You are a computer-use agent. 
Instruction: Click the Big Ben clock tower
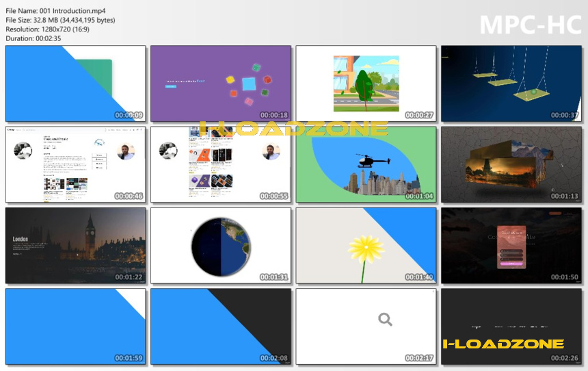click(90, 237)
